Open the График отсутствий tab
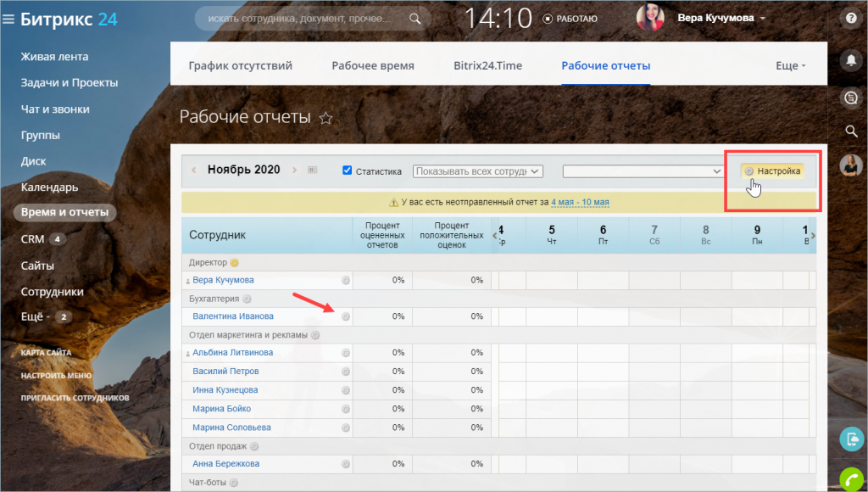 point(240,65)
